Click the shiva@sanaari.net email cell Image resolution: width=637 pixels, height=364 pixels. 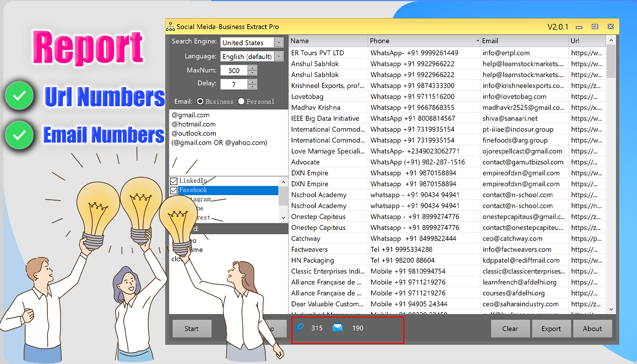(524, 118)
